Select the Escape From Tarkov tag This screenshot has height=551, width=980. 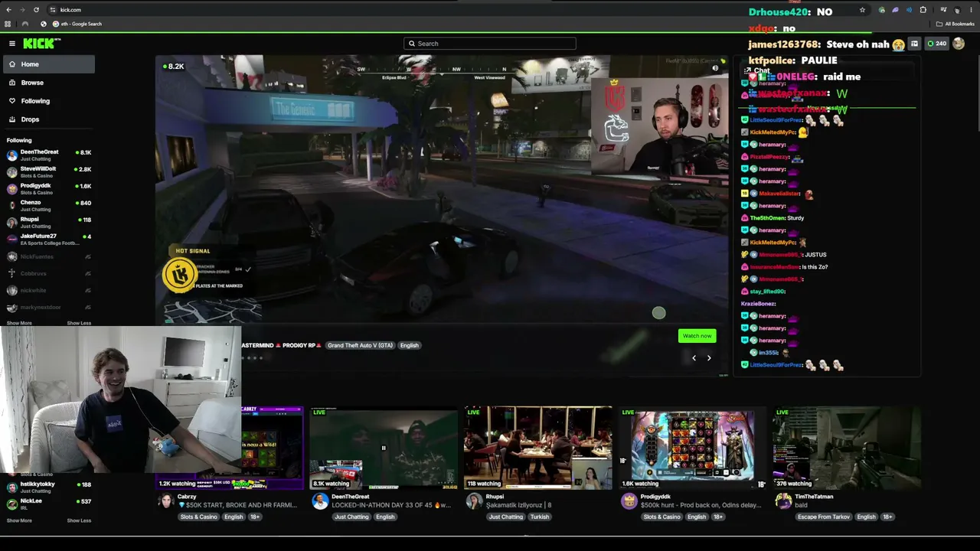click(x=824, y=517)
